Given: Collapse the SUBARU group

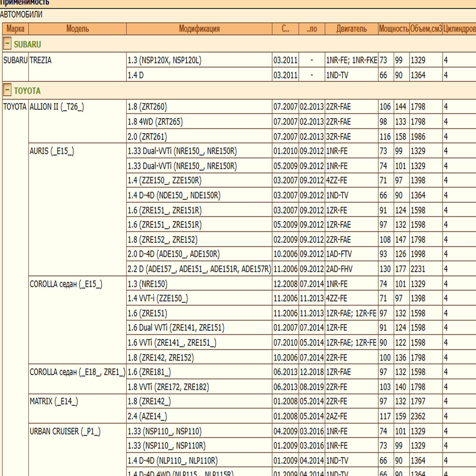Looking at the screenshot, I should tap(7, 43).
